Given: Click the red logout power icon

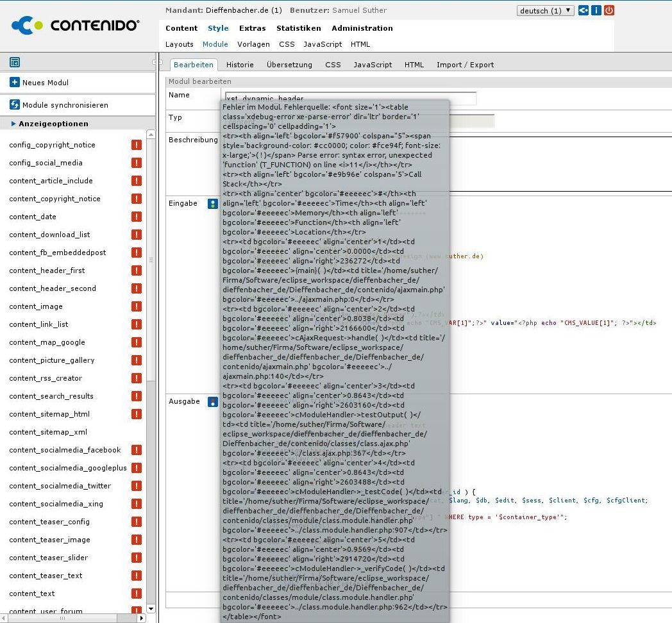Looking at the screenshot, I should [x=609, y=10].
